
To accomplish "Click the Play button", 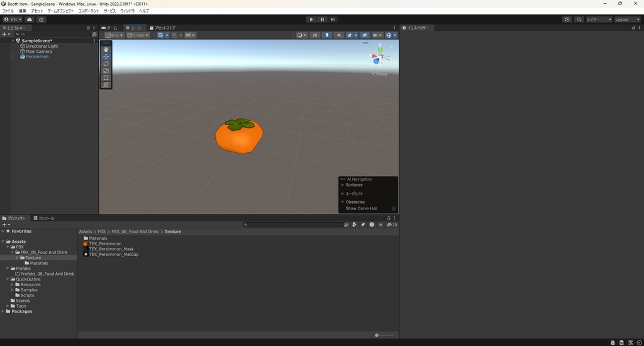I will click(x=311, y=20).
